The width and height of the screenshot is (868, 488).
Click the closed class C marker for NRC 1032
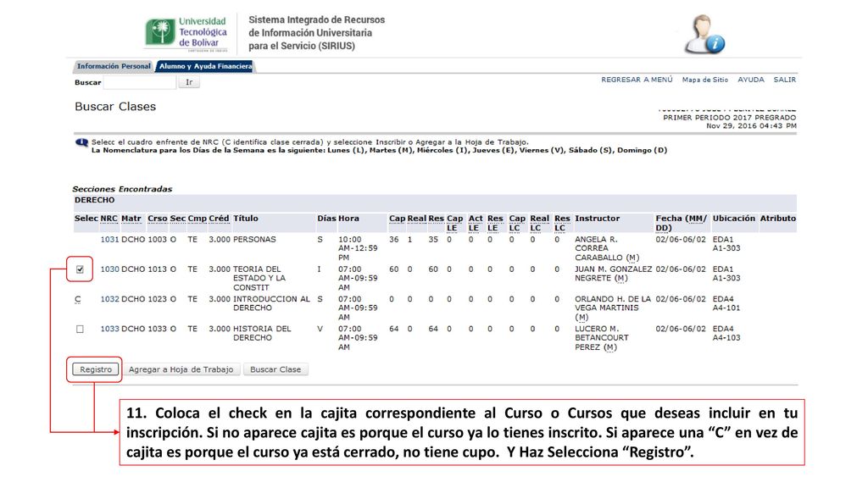[x=77, y=300]
